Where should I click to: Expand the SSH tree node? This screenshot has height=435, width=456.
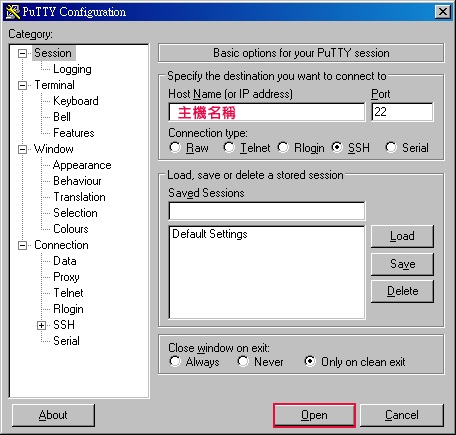(x=41, y=325)
